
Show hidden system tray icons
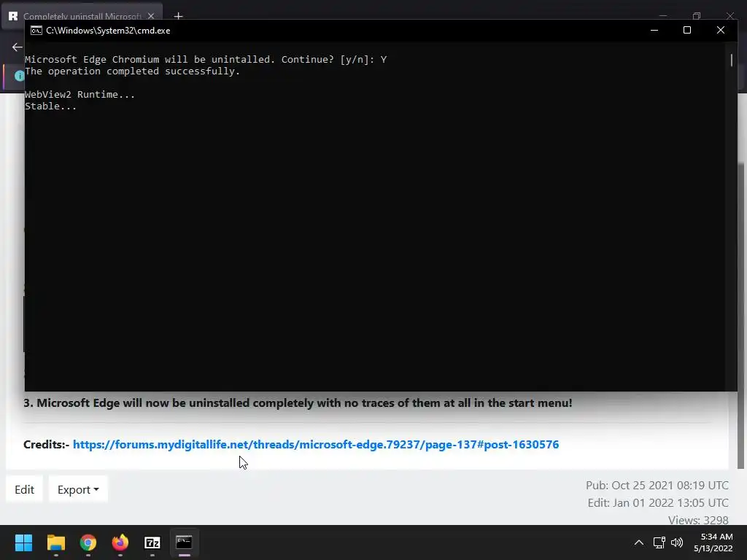[639, 542]
